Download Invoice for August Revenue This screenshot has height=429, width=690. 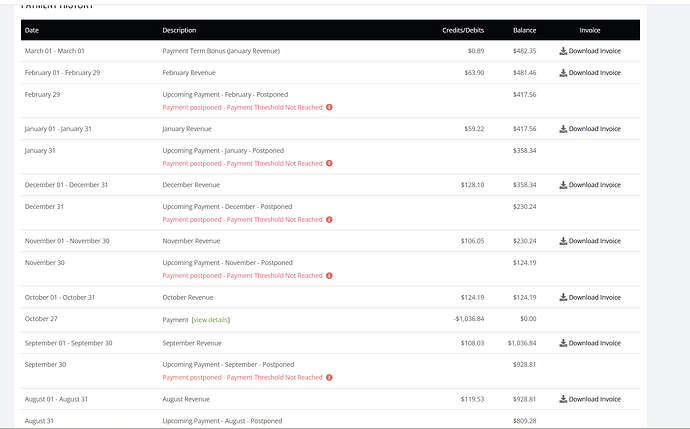(x=590, y=399)
